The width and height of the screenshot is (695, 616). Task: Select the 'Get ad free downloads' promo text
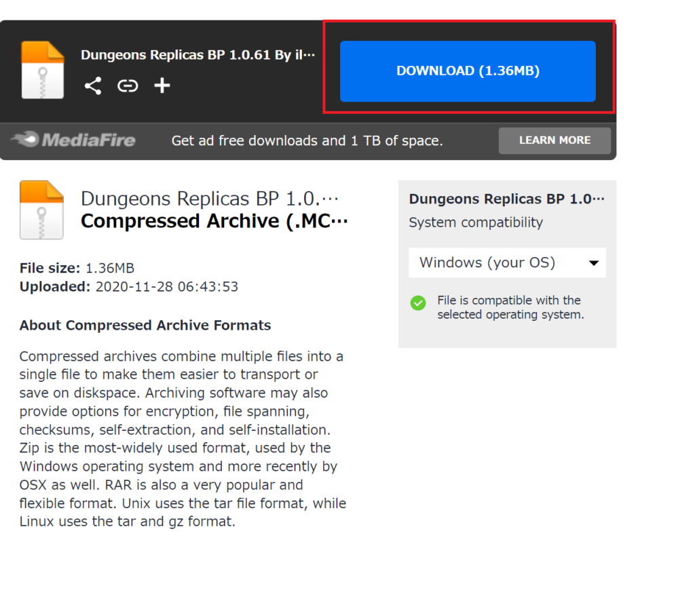307,140
